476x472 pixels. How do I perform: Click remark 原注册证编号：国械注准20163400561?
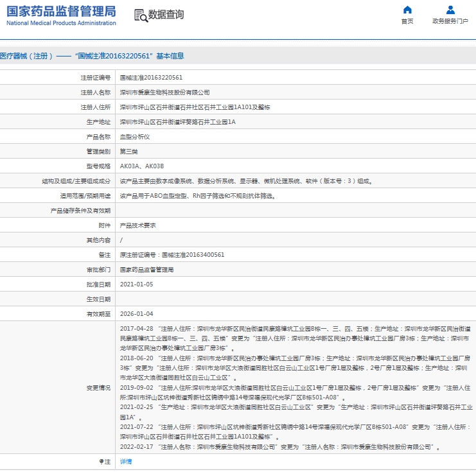point(172,255)
